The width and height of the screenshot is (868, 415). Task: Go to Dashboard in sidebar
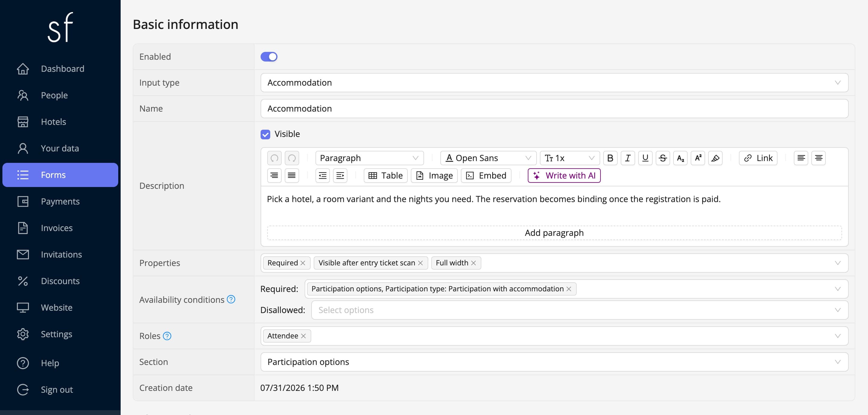(x=60, y=69)
